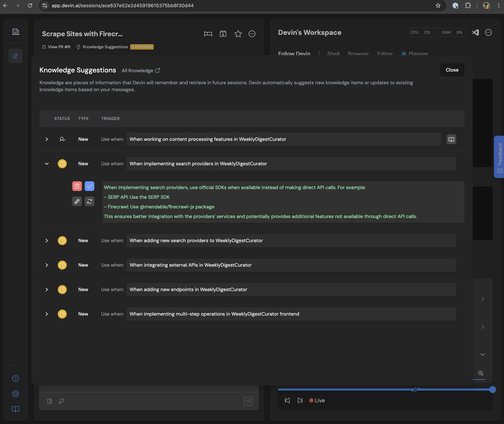
Task: Expand the content processing features suggestion
Action: [x=47, y=139]
